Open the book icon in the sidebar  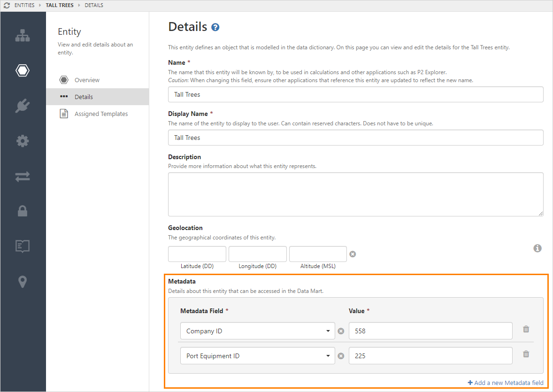23,246
